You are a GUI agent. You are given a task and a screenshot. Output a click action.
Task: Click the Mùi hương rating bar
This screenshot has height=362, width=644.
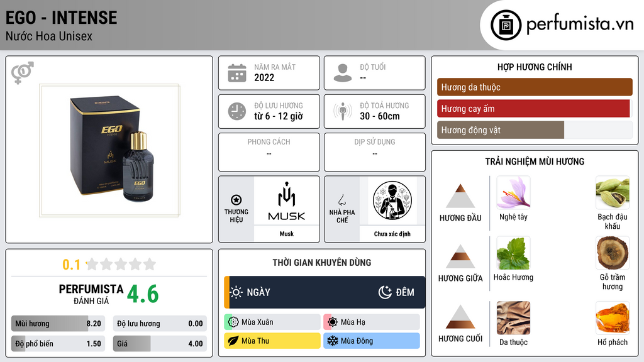pyautogui.click(x=58, y=324)
